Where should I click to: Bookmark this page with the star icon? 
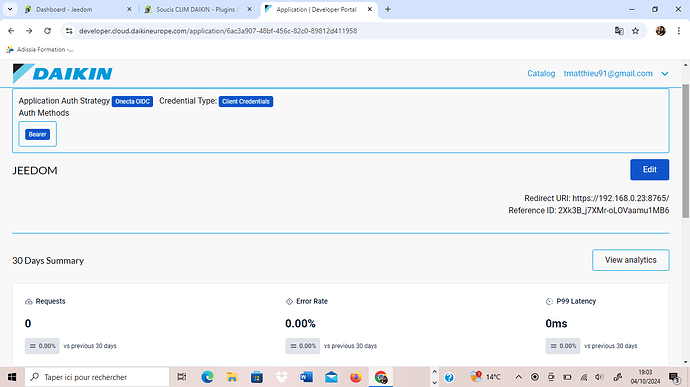[635, 31]
